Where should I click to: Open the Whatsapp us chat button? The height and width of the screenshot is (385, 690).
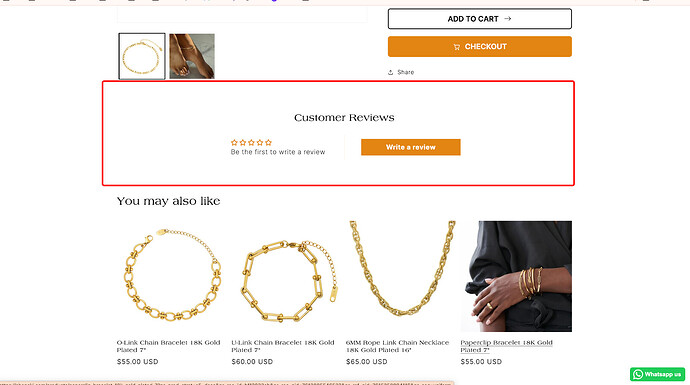click(657, 374)
